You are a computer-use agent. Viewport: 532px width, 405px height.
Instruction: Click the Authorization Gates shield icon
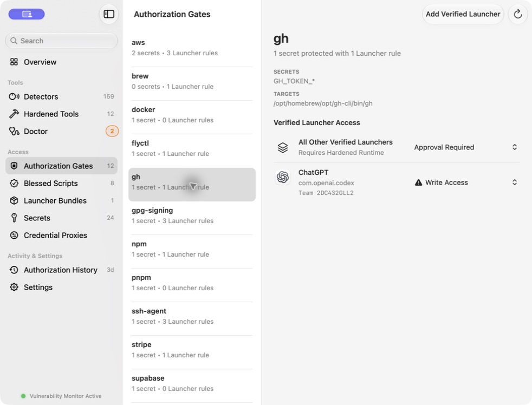click(x=14, y=166)
